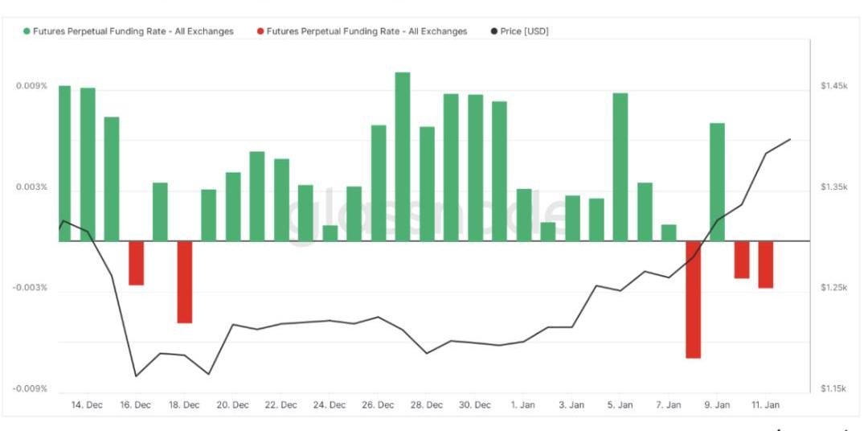Click the 0.009% y-axis label
Viewport: 868px width, 431px height.
(x=31, y=86)
